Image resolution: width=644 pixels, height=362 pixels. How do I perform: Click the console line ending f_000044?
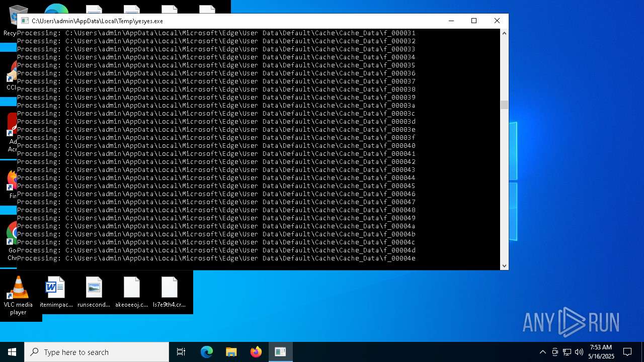tap(216, 178)
